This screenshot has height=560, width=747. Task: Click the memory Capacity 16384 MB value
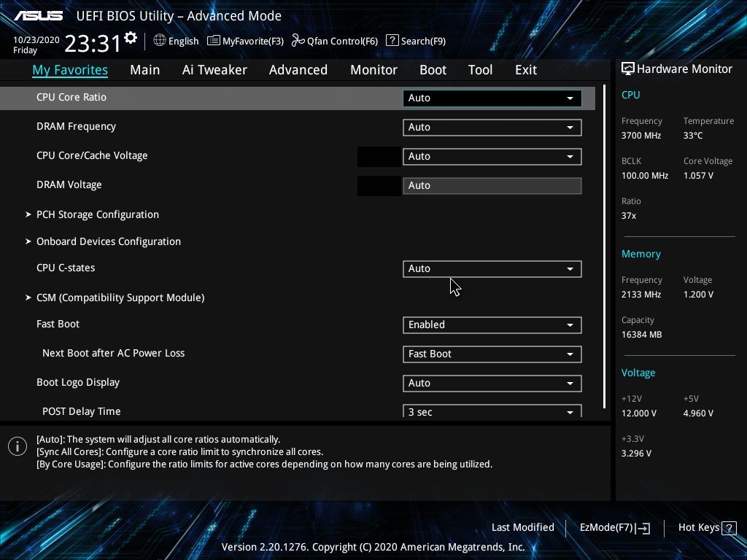pyautogui.click(x=642, y=335)
